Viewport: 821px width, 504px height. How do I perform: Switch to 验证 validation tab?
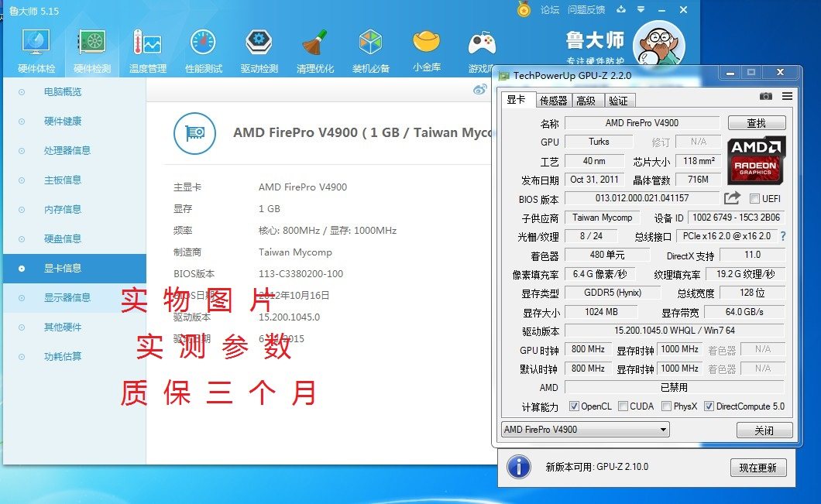tap(620, 101)
